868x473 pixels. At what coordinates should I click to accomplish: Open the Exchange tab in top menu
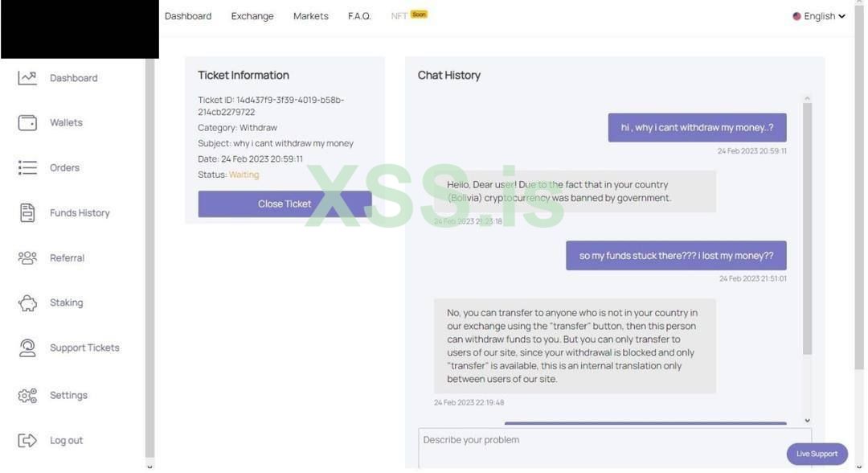pyautogui.click(x=252, y=16)
